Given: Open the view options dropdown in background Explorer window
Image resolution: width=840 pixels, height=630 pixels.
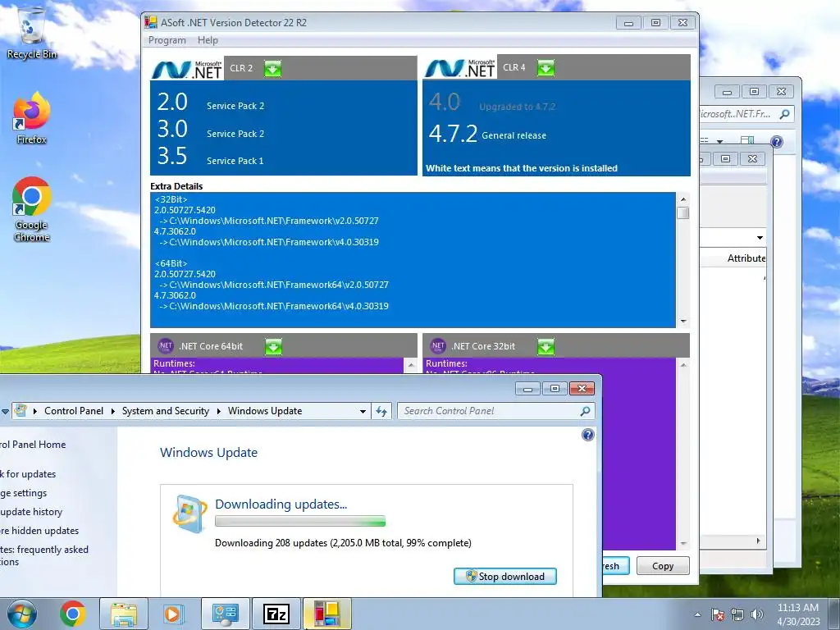Looking at the screenshot, I should click(720, 141).
